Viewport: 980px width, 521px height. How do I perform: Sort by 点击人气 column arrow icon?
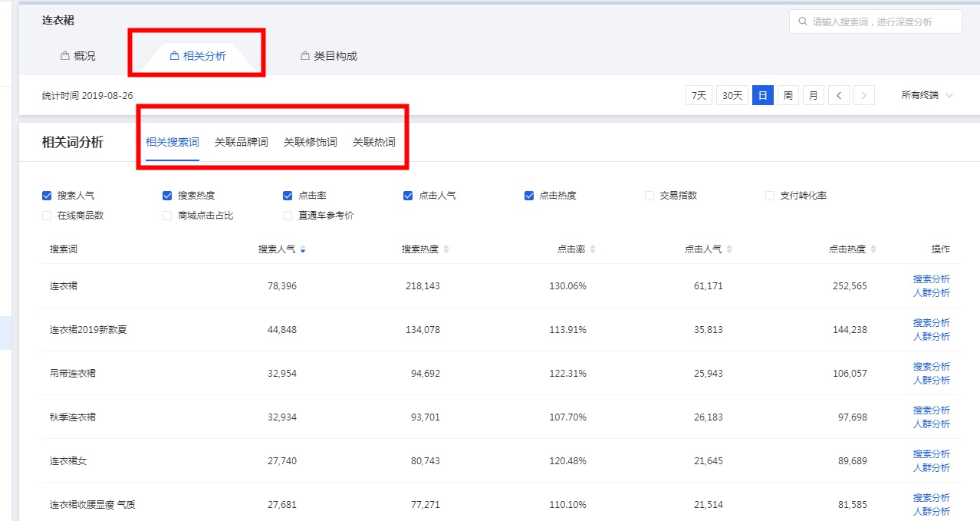(x=729, y=249)
